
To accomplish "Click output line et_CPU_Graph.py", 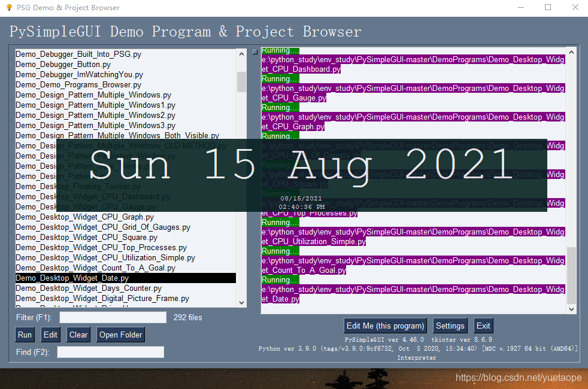I will click(x=293, y=127).
